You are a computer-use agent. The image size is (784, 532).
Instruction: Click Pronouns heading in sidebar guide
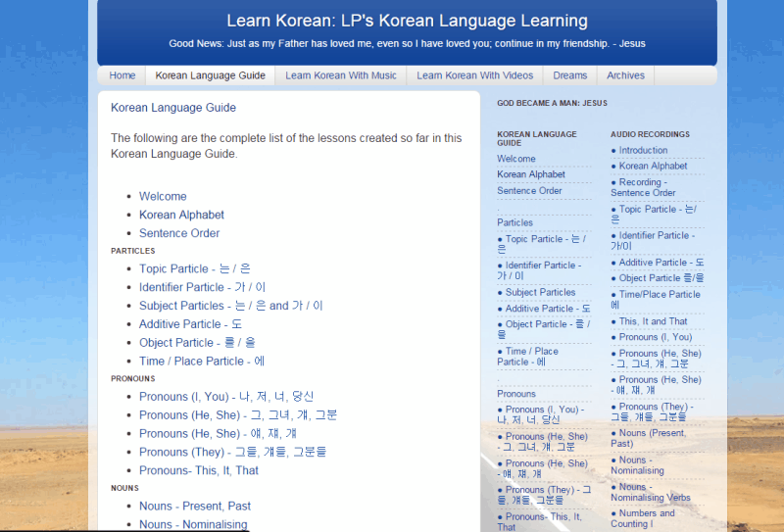click(516, 394)
